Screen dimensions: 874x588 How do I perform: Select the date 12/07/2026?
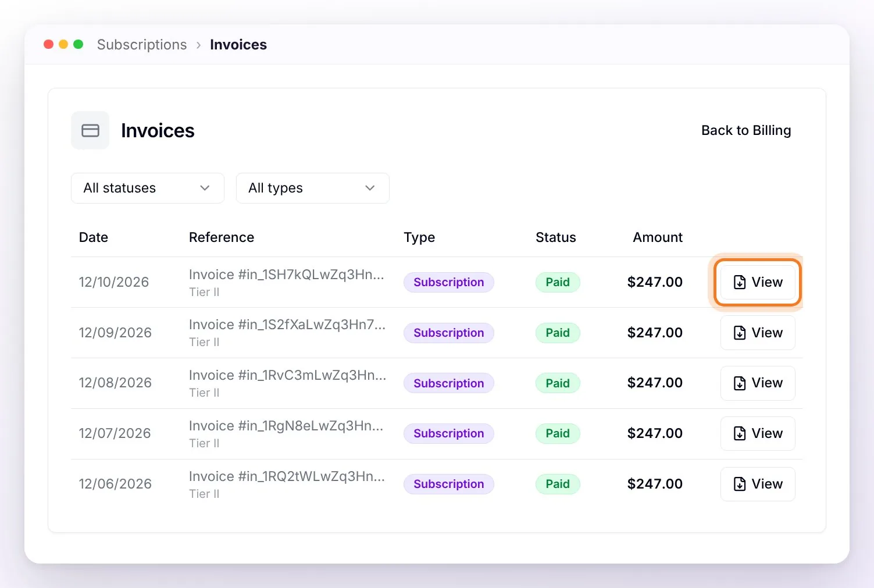pyautogui.click(x=115, y=433)
